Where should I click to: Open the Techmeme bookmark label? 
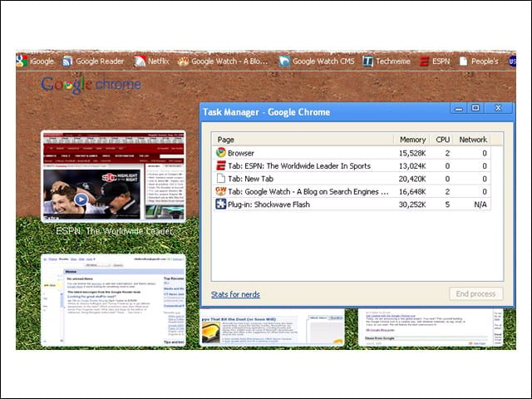(x=393, y=62)
